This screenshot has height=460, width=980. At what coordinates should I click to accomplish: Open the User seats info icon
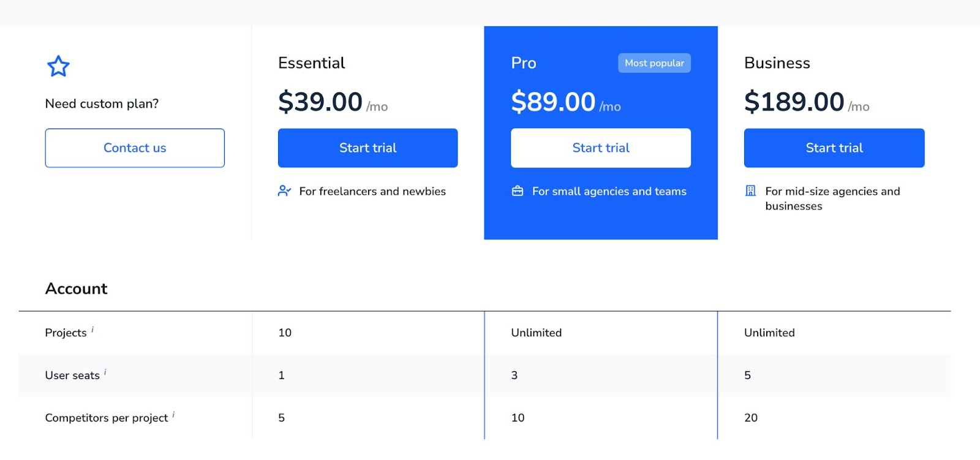[105, 372]
